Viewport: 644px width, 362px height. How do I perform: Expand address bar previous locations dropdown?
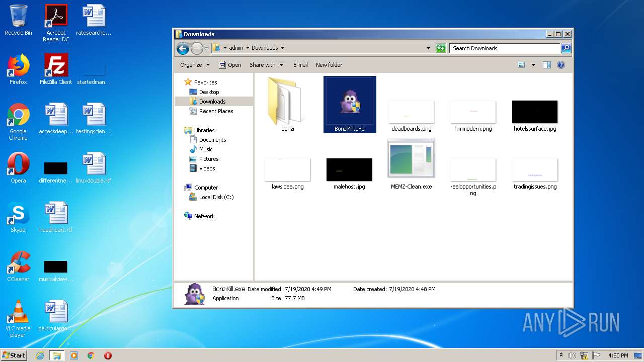(428, 48)
